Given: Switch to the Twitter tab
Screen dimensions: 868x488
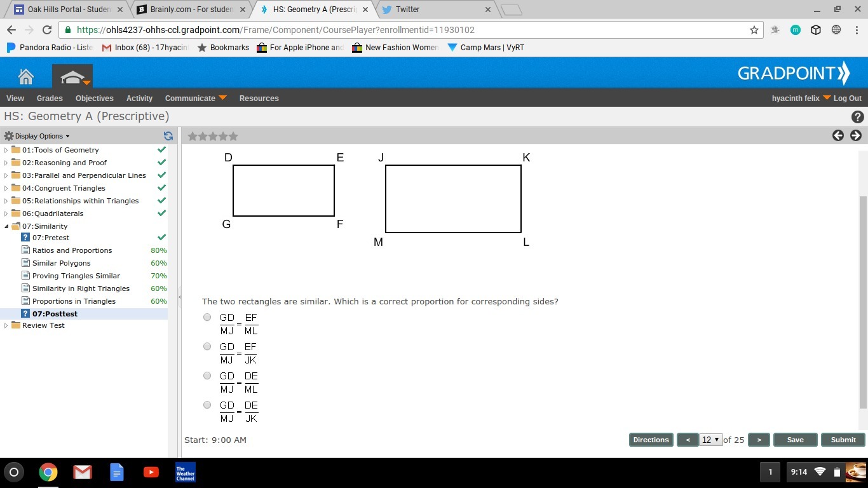Looking at the screenshot, I should tap(436, 10).
